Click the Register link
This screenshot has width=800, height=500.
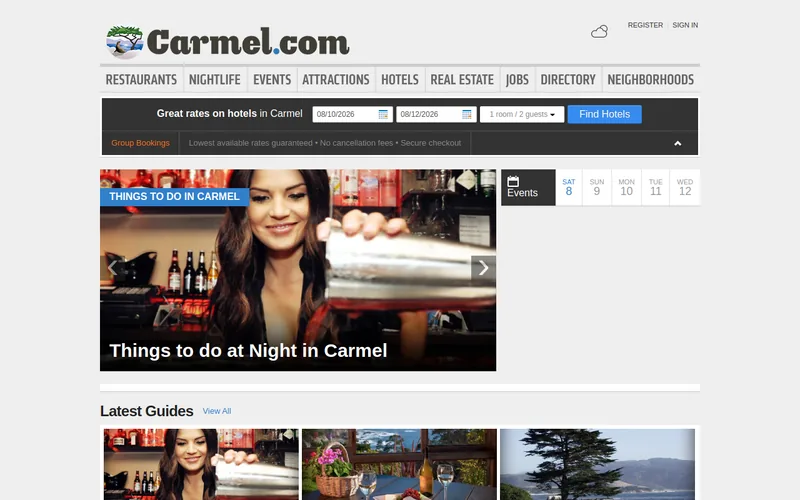tap(645, 25)
